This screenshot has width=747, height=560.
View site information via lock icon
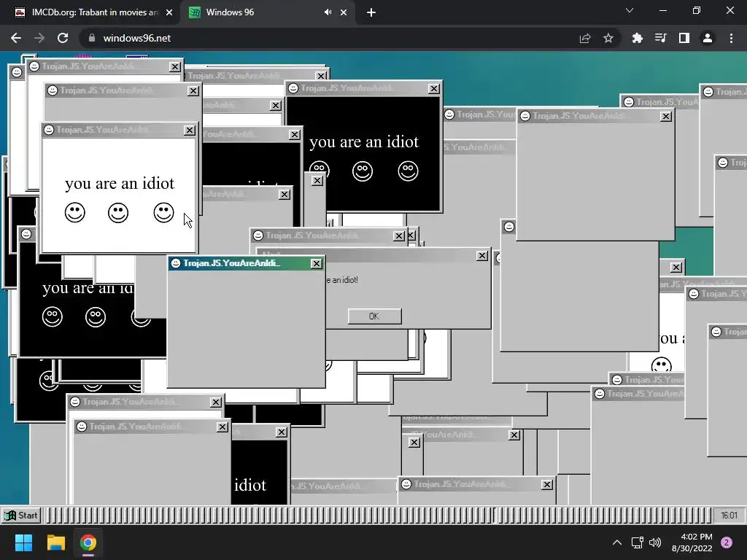point(92,38)
